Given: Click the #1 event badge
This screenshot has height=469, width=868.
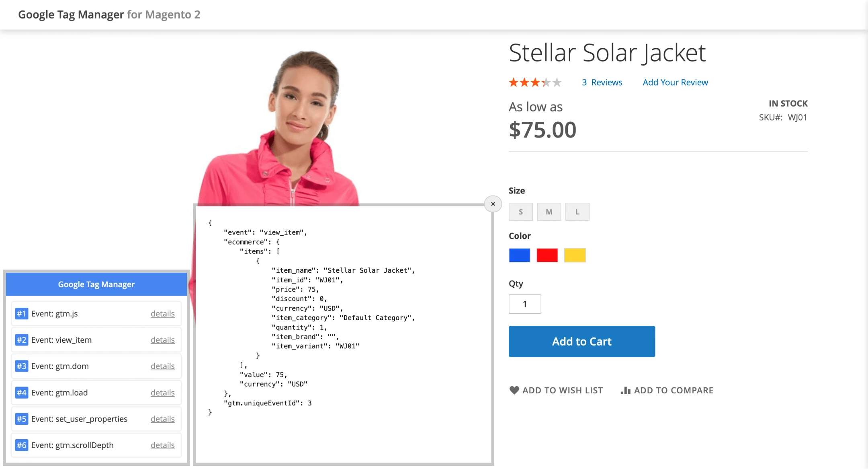Looking at the screenshot, I should (x=21, y=314).
